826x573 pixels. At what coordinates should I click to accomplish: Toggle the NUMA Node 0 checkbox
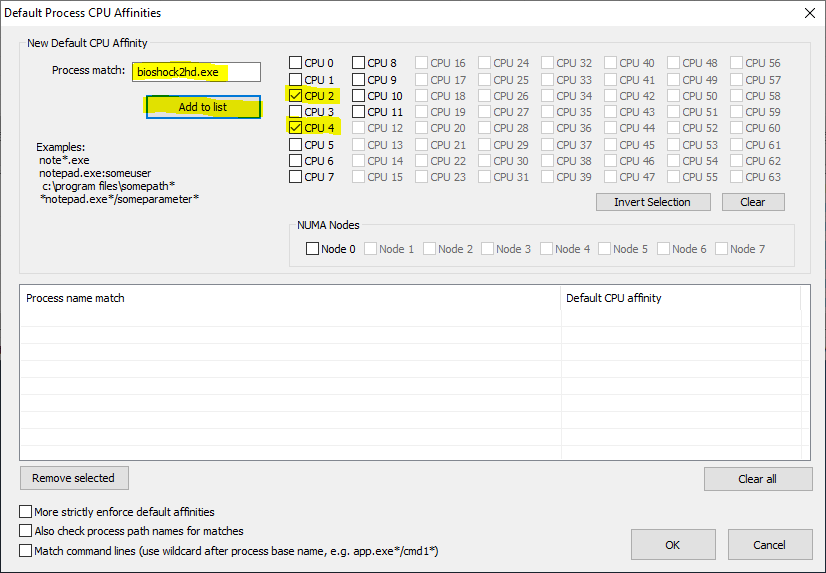pyautogui.click(x=313, y=249)
